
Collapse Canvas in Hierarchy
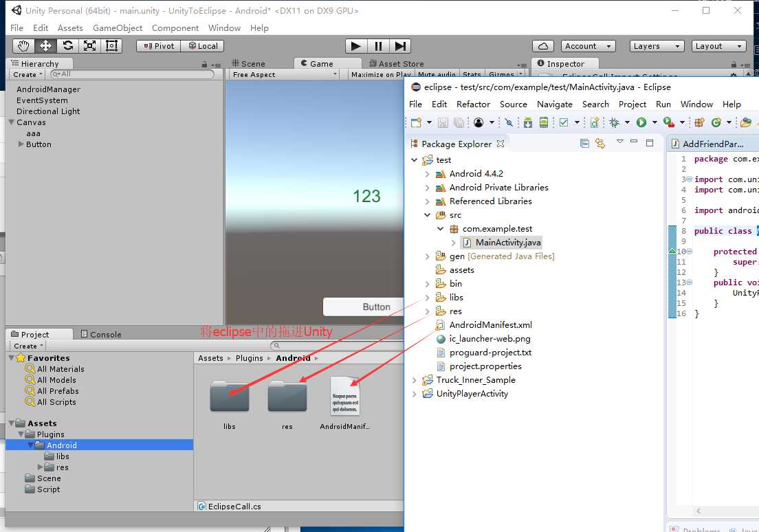click(x=11, y=122)
